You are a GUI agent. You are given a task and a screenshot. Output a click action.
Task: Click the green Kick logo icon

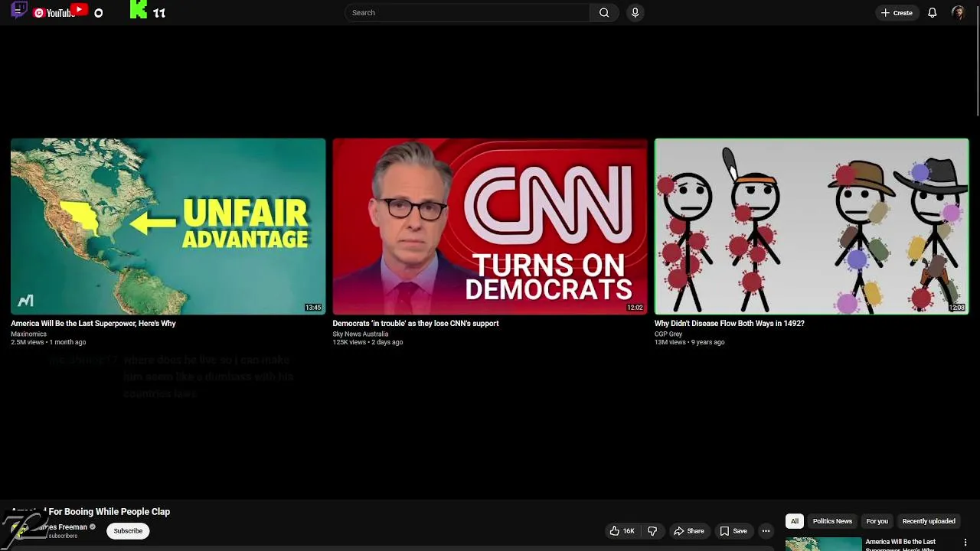click(x=139, y=10)
